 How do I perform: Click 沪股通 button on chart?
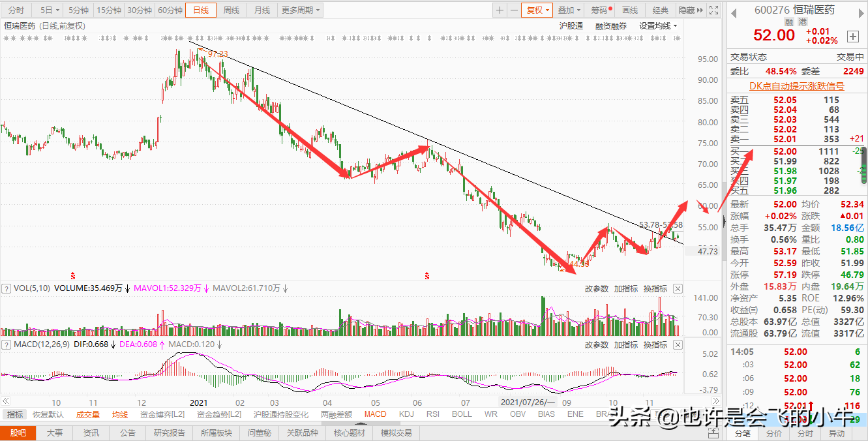(571, 26)
